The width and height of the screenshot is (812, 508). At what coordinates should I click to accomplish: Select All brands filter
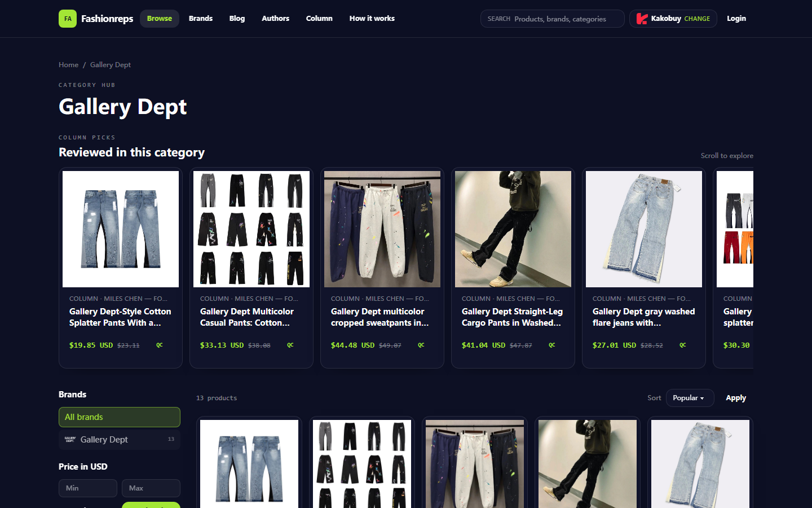(120, 417)
